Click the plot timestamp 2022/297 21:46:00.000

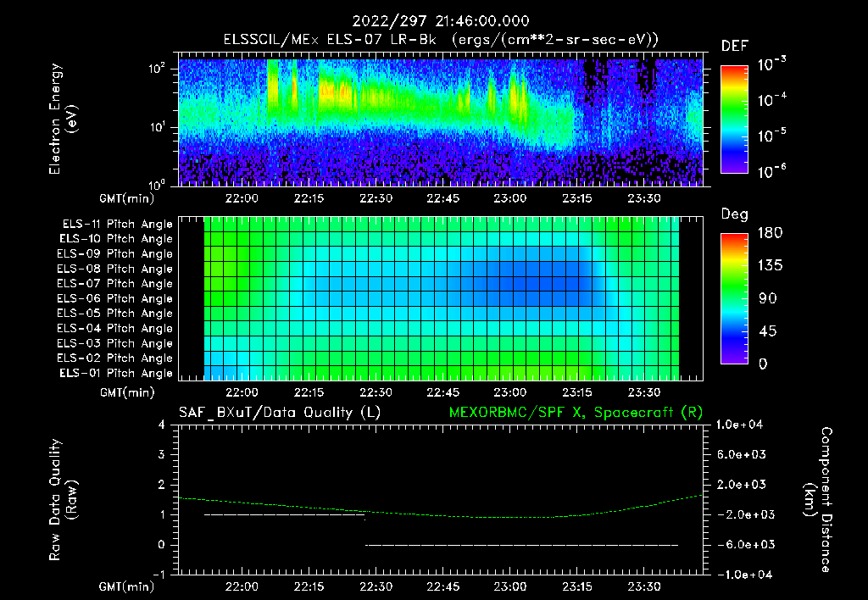click(x=441, y=21)
